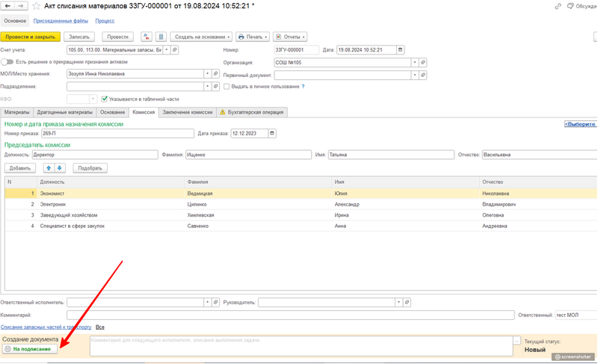Uncheck Указывается в табличной части checkbox
This screenshot has height=364, width=598.
point(105,99)
